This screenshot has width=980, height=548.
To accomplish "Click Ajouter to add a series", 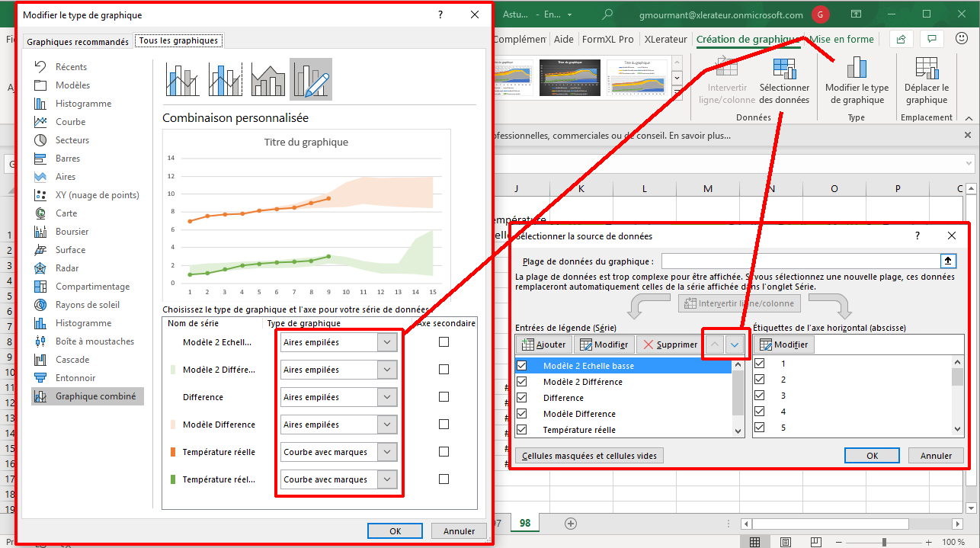I will click(543, 345).
